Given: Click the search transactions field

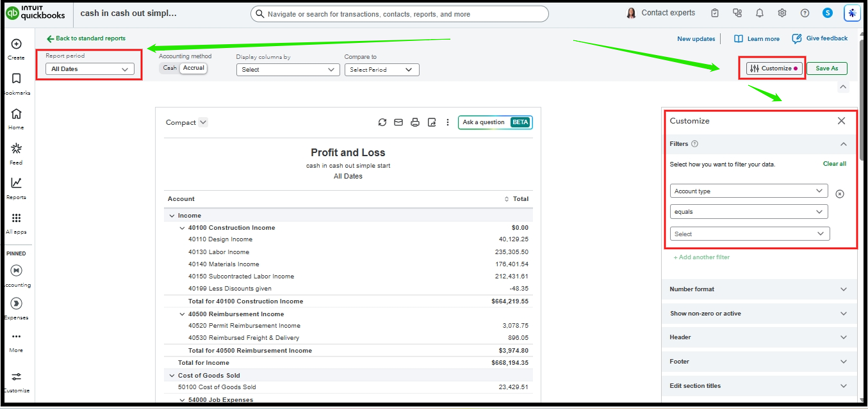Looking at the screenshot, I should point(399,13).
